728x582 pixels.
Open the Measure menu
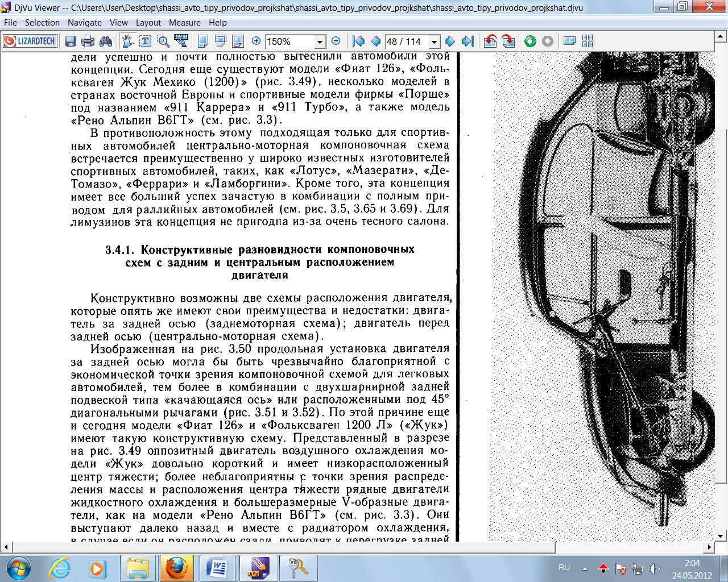pyautogui.click(x=185, y=23)
